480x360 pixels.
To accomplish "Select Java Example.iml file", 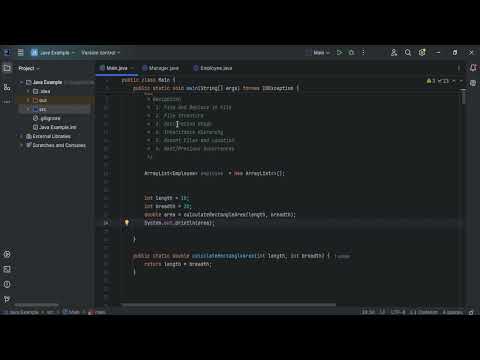I will coord(55,127).
